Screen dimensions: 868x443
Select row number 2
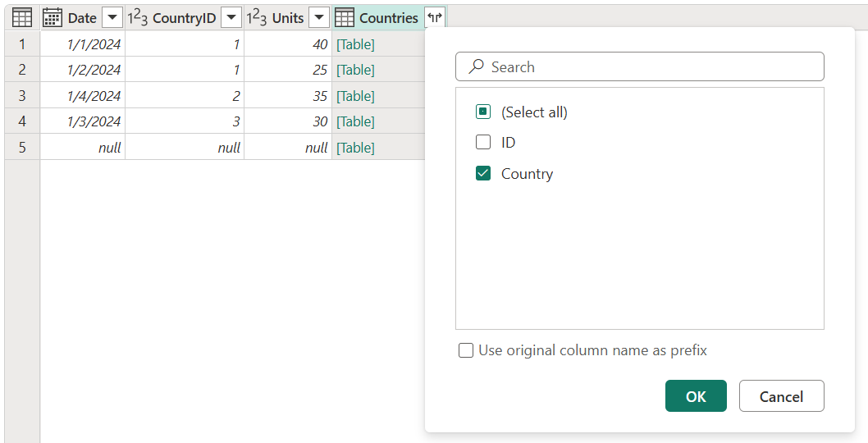click(22, 69)
